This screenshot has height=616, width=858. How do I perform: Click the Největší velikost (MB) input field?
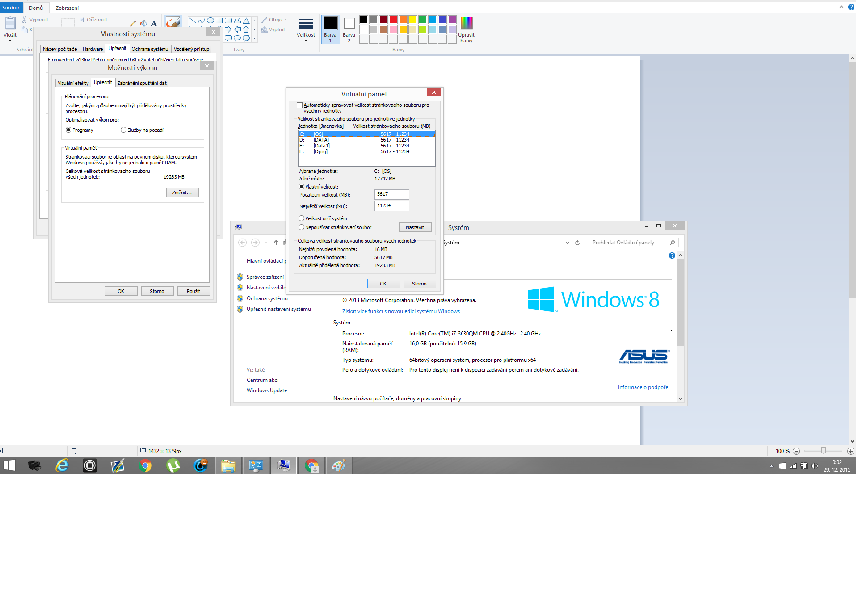point(391,206)
